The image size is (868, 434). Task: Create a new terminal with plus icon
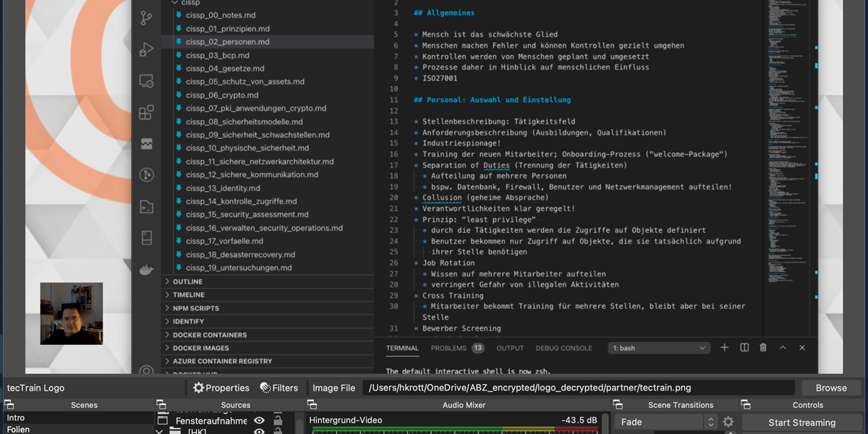tap(725, 348)
